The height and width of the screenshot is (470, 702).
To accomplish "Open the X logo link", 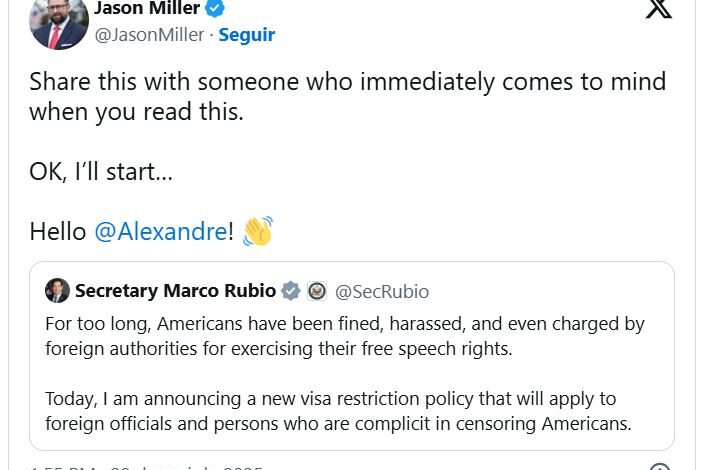I will click(x=659, y=9).
